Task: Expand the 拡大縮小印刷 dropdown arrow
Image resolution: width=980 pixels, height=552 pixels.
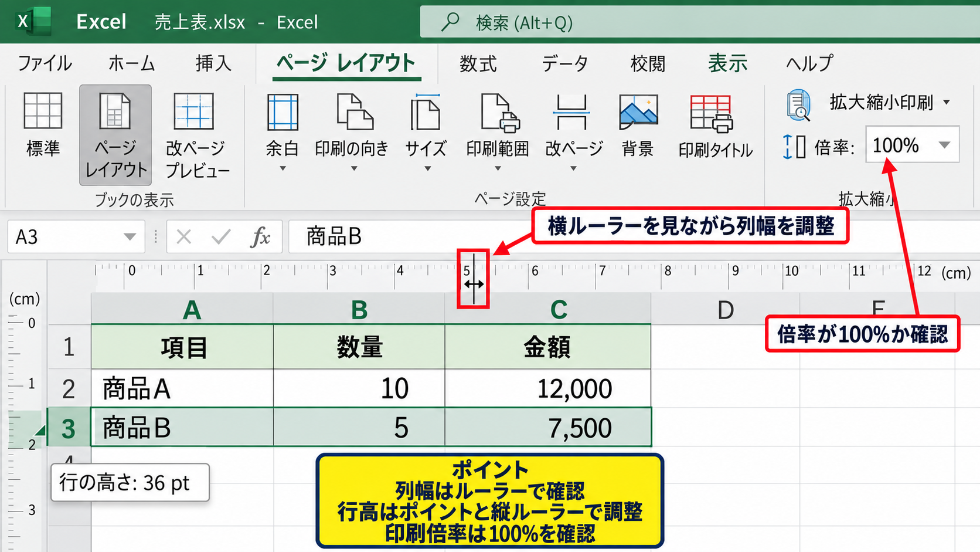Action: [x=947, y=102]
